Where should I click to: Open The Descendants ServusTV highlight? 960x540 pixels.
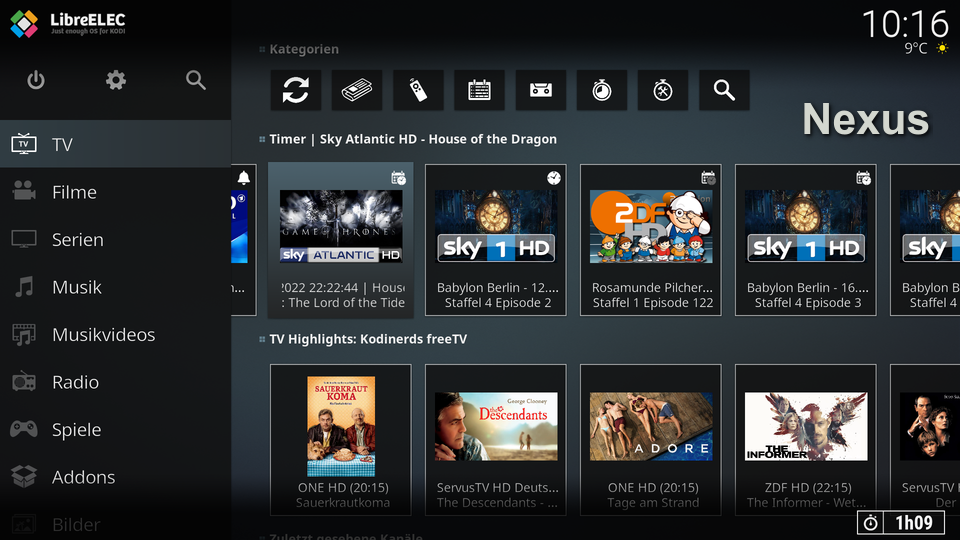496,440
